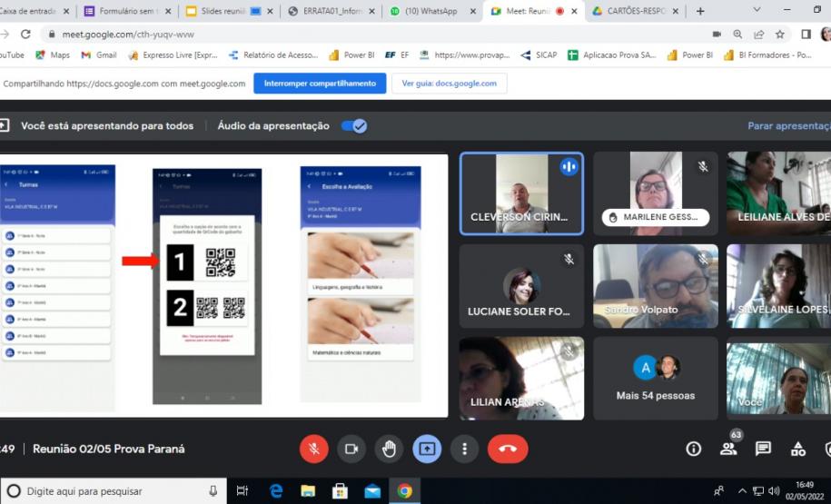Expand hidden icons in the system tray
The image size is (831, 504).
tap(744, 491)
